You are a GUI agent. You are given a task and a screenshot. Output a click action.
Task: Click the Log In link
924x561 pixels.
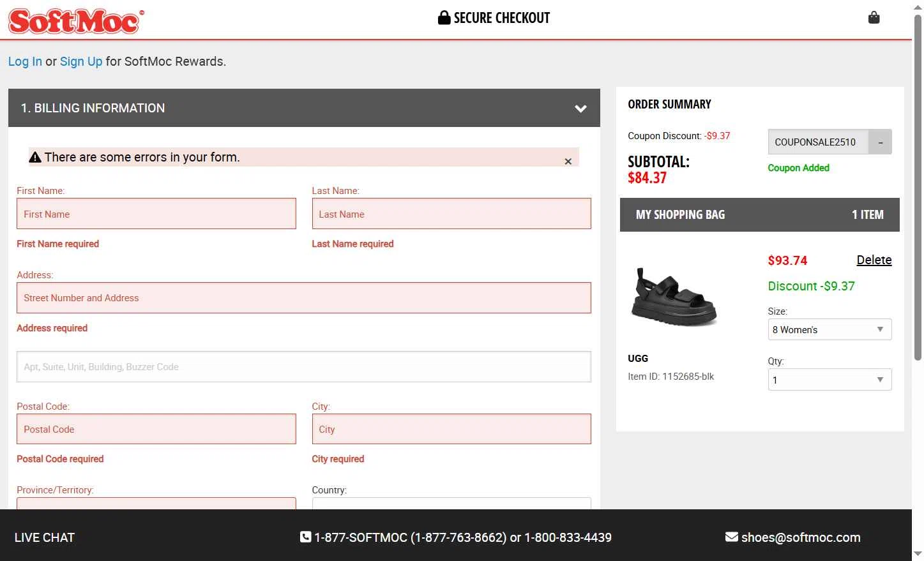coord(25,61)
